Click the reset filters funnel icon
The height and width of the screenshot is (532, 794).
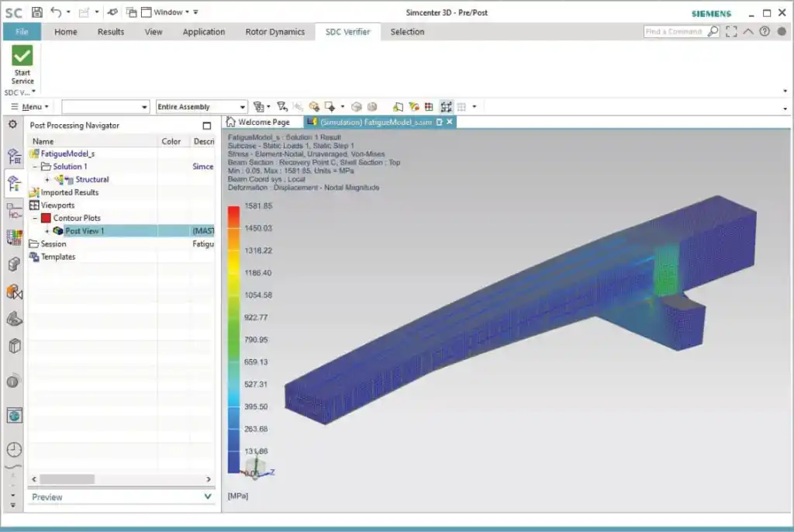[x=282, y=106]
